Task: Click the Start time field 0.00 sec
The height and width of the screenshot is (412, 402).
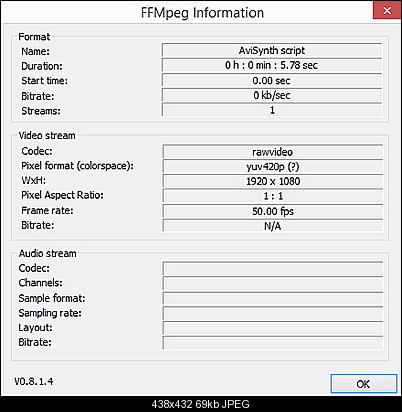Action: point(272,80)
